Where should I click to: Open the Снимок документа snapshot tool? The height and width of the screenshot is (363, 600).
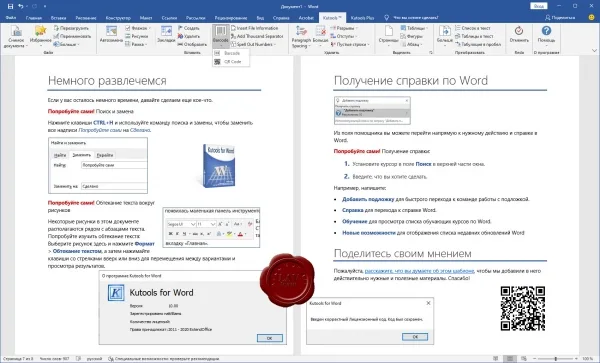[x=16, y=36]
